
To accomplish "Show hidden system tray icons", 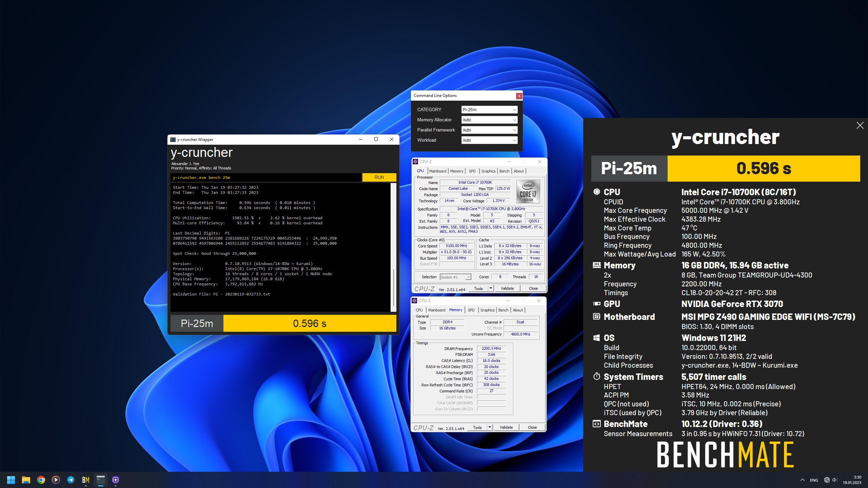I will click(803, 480).
